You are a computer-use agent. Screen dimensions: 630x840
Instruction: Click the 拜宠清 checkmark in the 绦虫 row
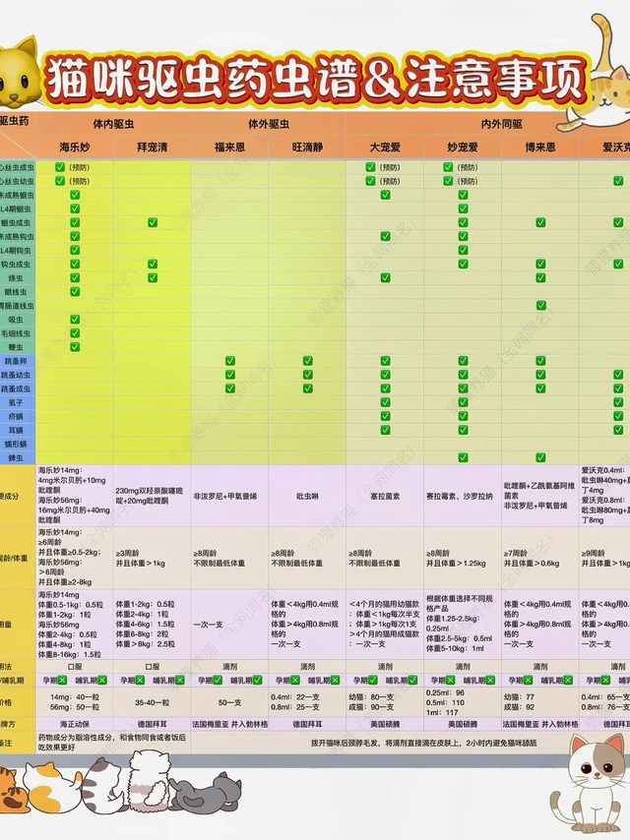point(153,278)
